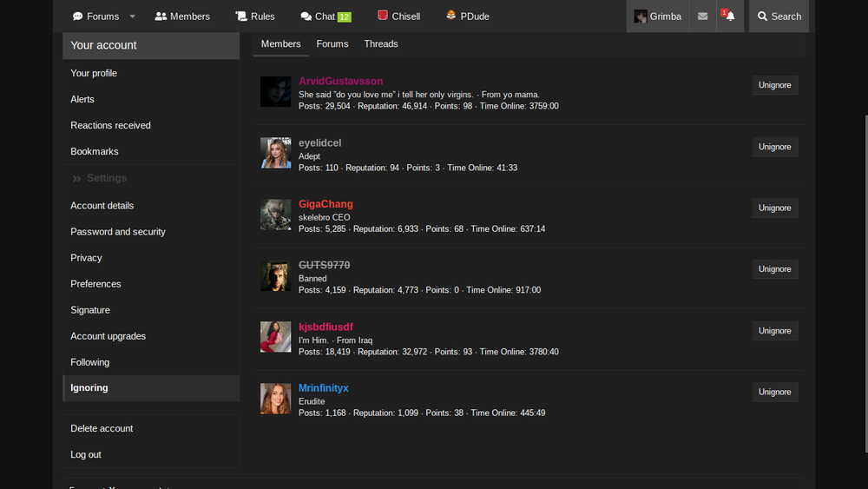Open GigaChang's profile link
The width and height of the screenshot is (868, 489).
(x=325, y=204)
